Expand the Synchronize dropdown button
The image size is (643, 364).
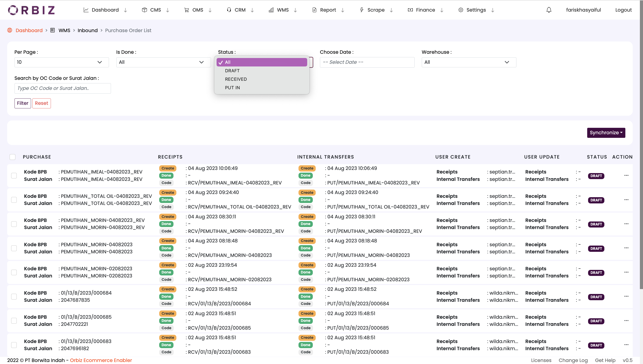pos(606,133)
